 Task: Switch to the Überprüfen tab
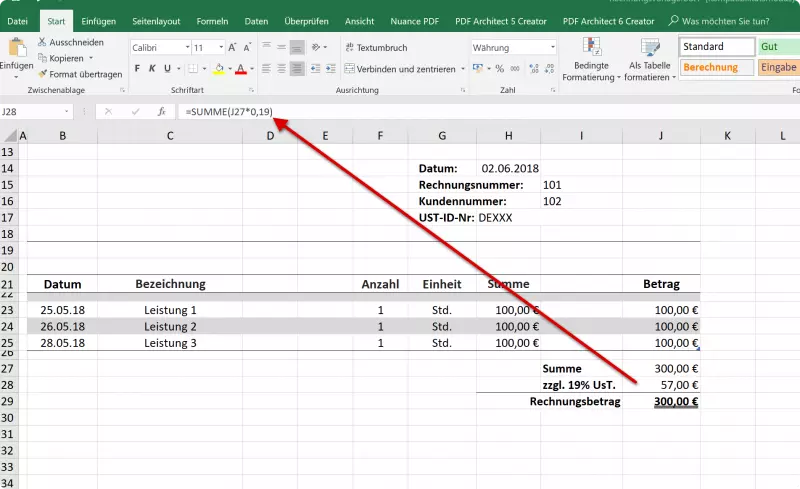tap(306, 21)
